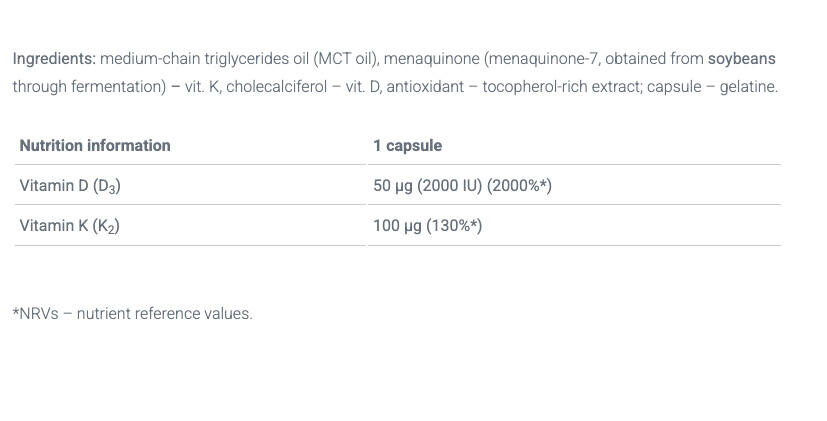Image resolution: width=827 pixels, height=421 pixels.
Task: Click the "*NRVs – nutrient reference values" footnote
Action: [132, 314]
